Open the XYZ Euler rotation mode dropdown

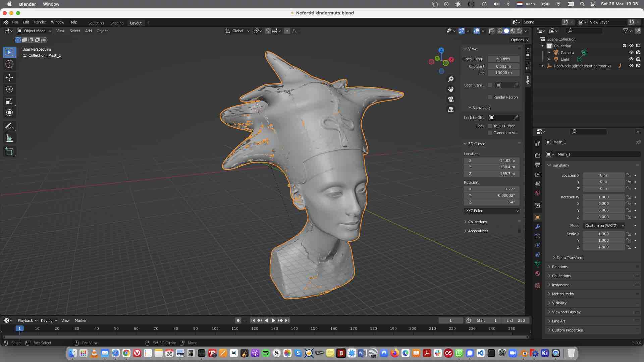[x=492, y=211]
